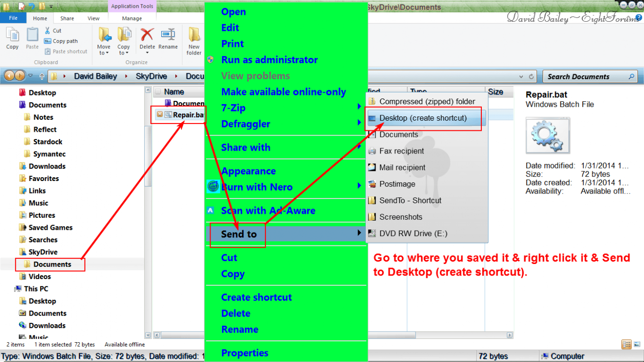The width and height of the screenshot is (644, 362).
Task: Uncheck the Repair.bat item checkbox
Action: (160, 114)
